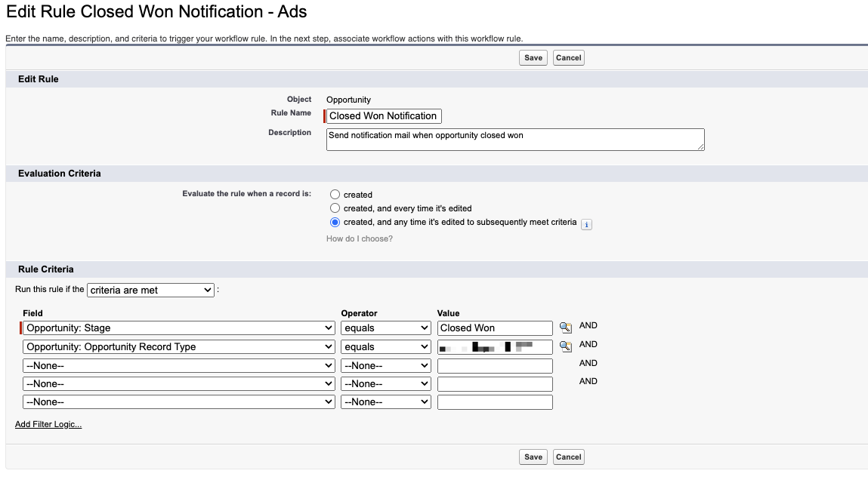Select the 'created' radio option

335,195
